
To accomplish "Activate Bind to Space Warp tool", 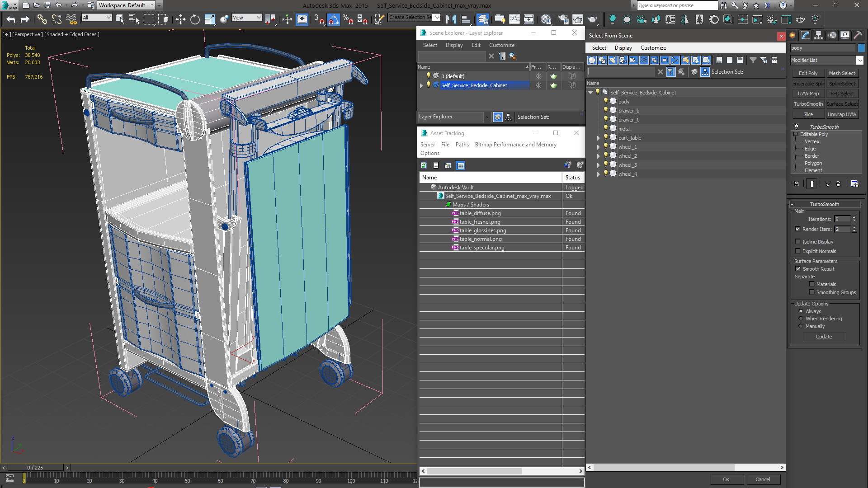I will click(x=71, y=19).
